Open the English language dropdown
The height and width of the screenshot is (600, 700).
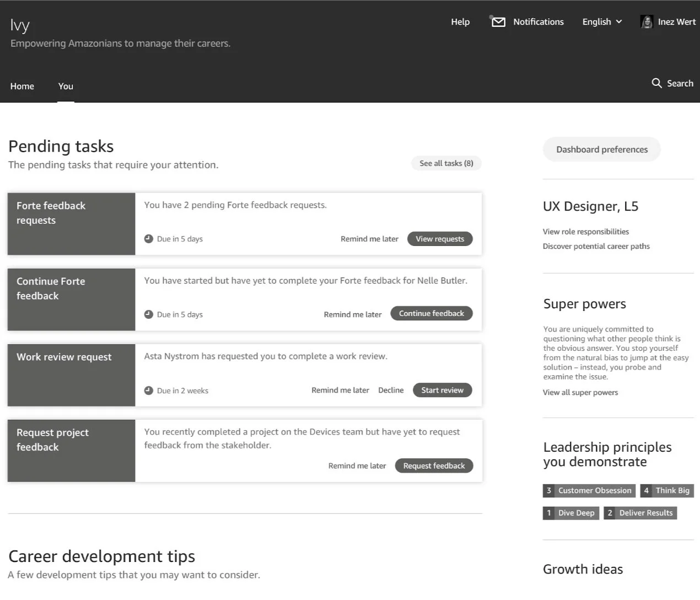[x=602, y=22]
